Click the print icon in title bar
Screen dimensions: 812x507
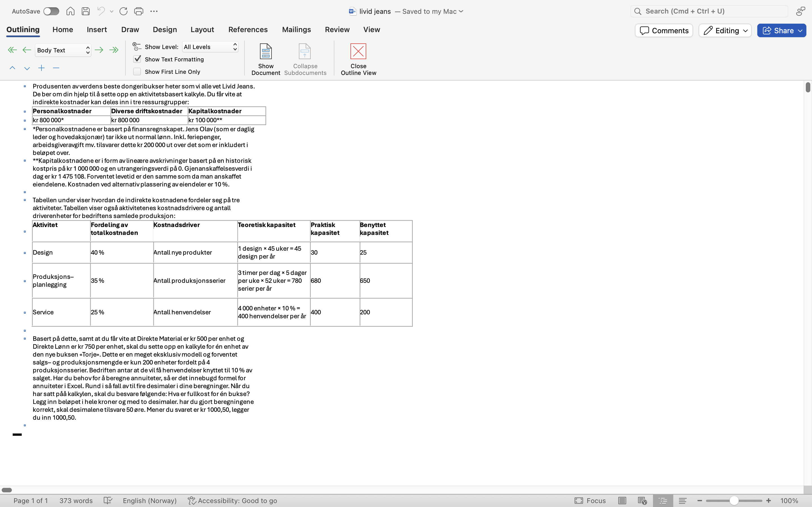(139, 11)
